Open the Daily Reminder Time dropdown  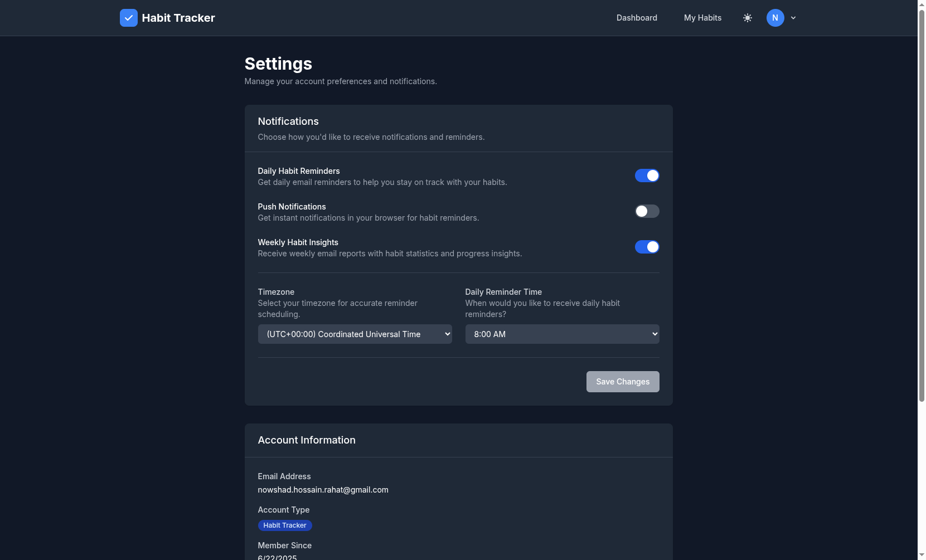561,334
